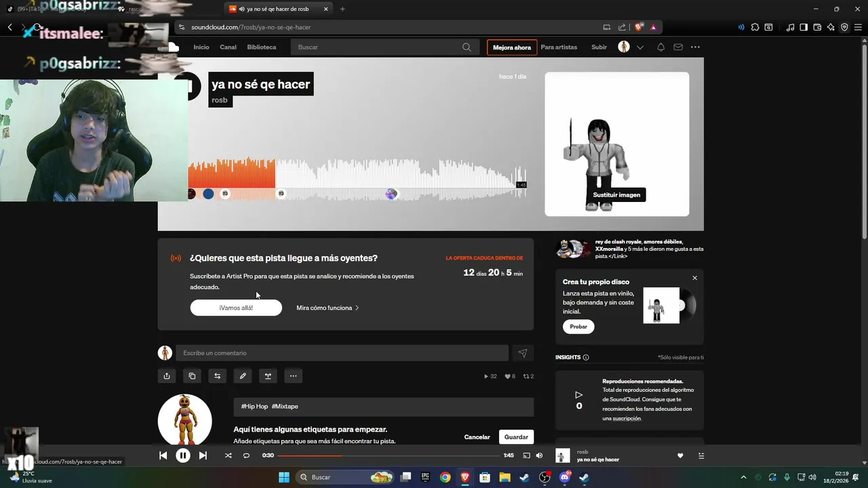868x488 pixels.
Task: Click the distribute upload icon
Action: coord(268,375)
